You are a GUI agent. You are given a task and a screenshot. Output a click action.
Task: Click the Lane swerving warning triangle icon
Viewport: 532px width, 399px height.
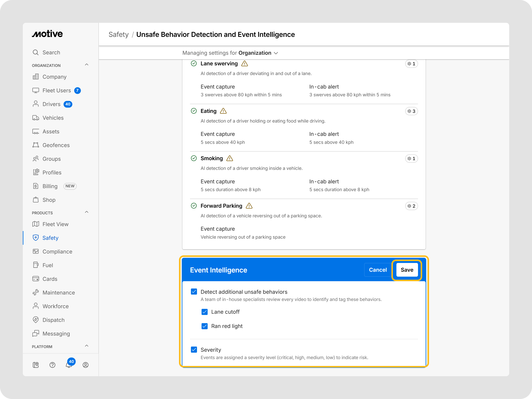click(x=244, y=63)
